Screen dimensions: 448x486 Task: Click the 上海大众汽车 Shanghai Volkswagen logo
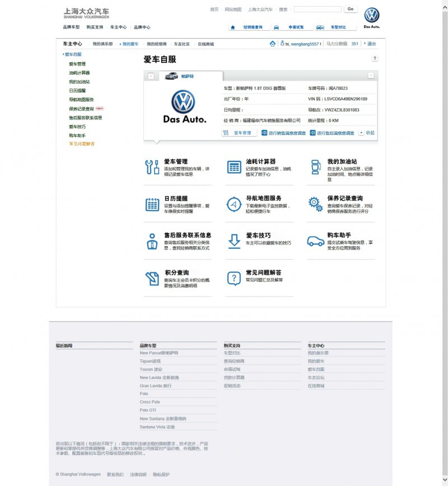pos(86,13)
